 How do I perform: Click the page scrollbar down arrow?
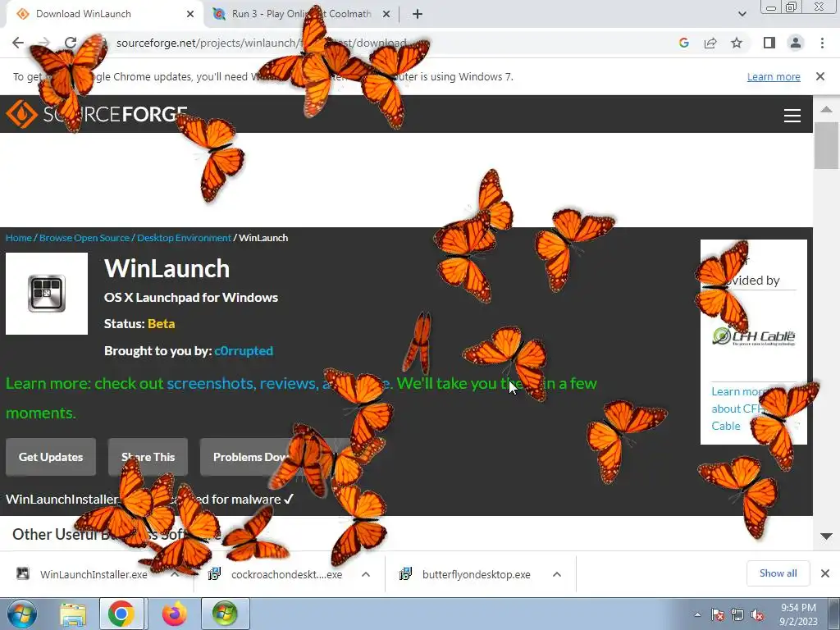click(827, 536)
